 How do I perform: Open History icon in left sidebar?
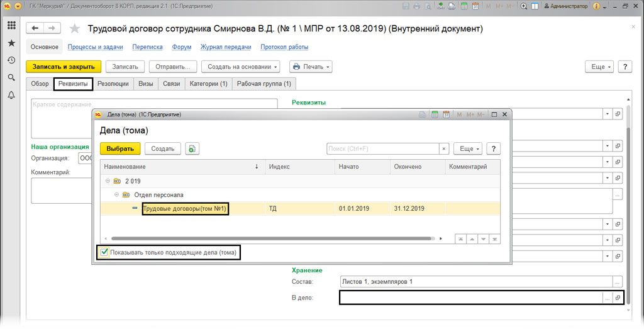11,60
